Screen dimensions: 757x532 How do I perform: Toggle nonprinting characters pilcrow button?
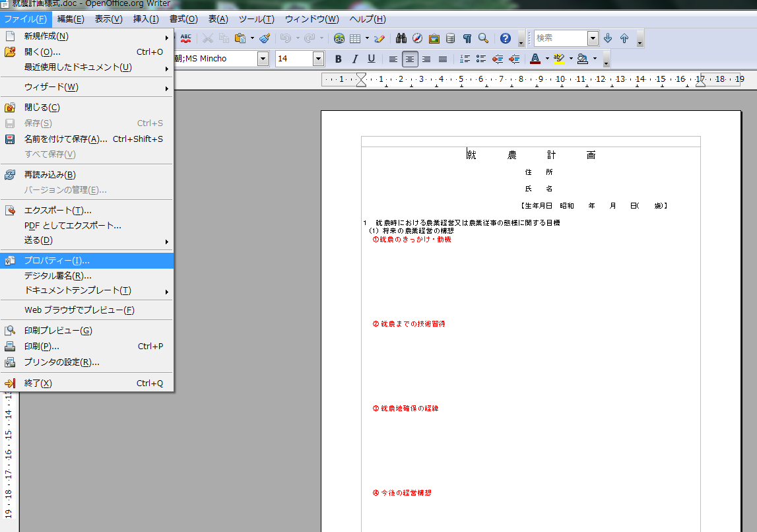[x=467, y=38]
